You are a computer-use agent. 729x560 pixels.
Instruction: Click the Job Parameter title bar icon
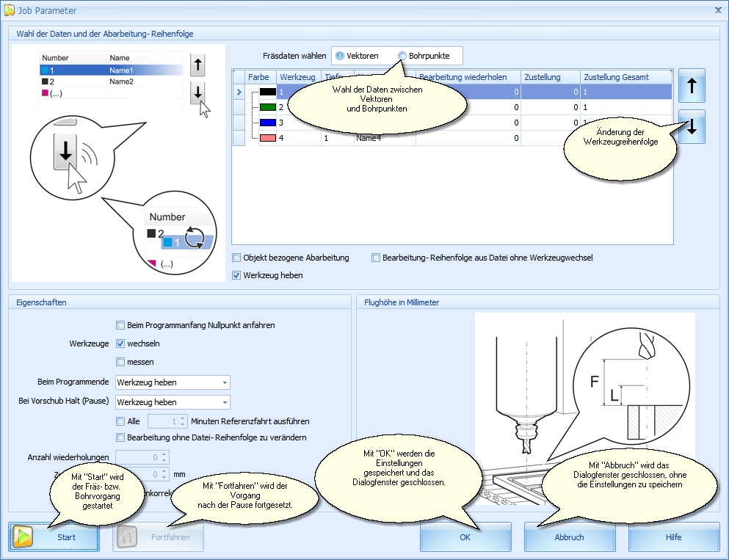point(10,10)
